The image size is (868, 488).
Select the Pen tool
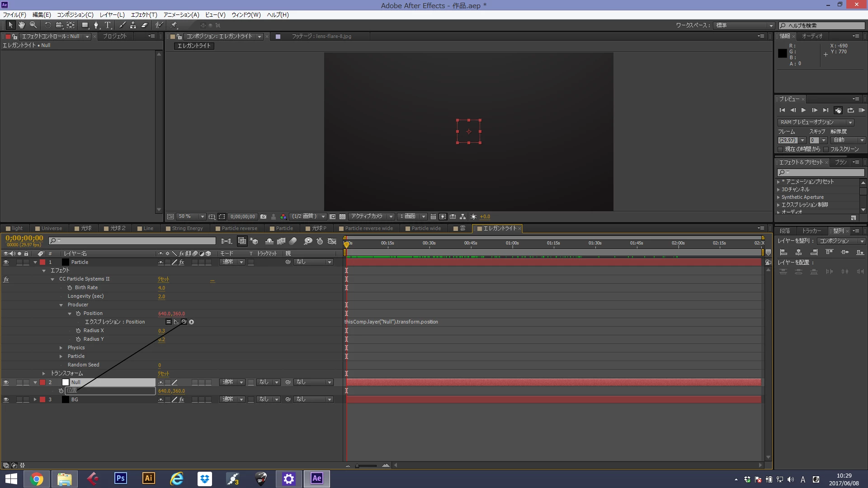tap(96, 25)
